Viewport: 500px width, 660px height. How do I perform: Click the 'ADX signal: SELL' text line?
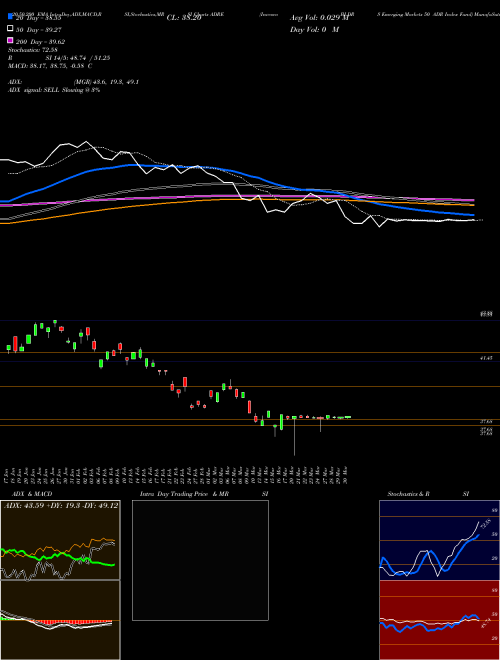54,90
